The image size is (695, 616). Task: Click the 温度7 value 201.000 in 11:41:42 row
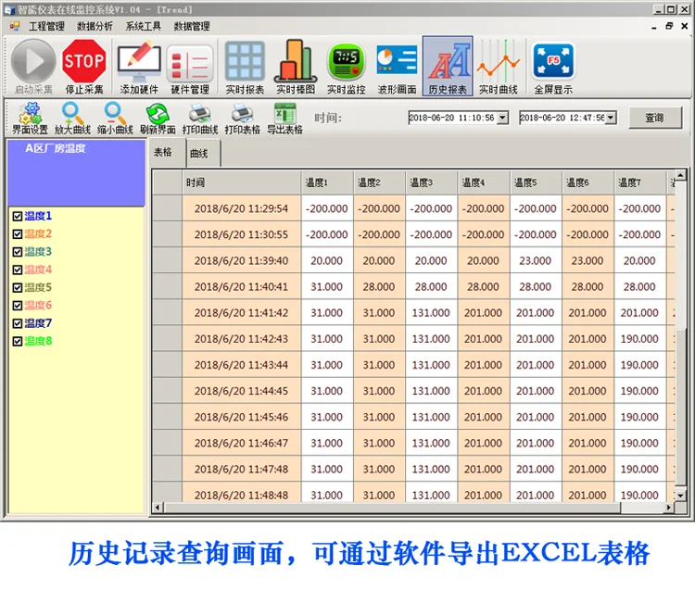pyautogui.click(x=640, y=313)
